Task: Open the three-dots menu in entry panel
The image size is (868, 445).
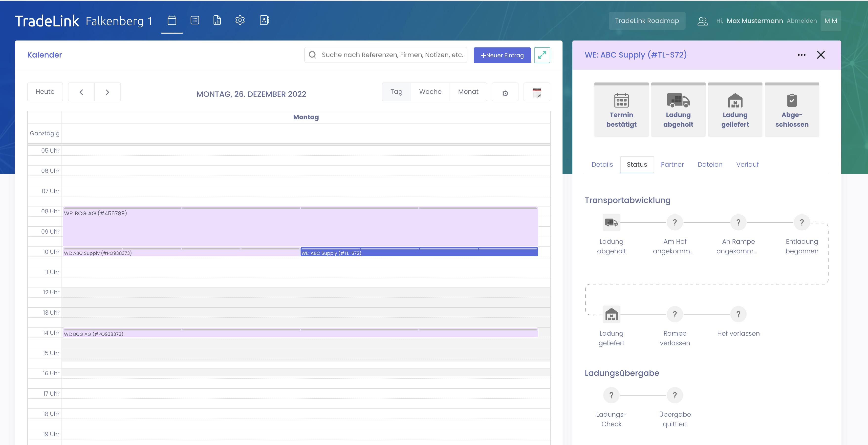Action: pos(801,55)
